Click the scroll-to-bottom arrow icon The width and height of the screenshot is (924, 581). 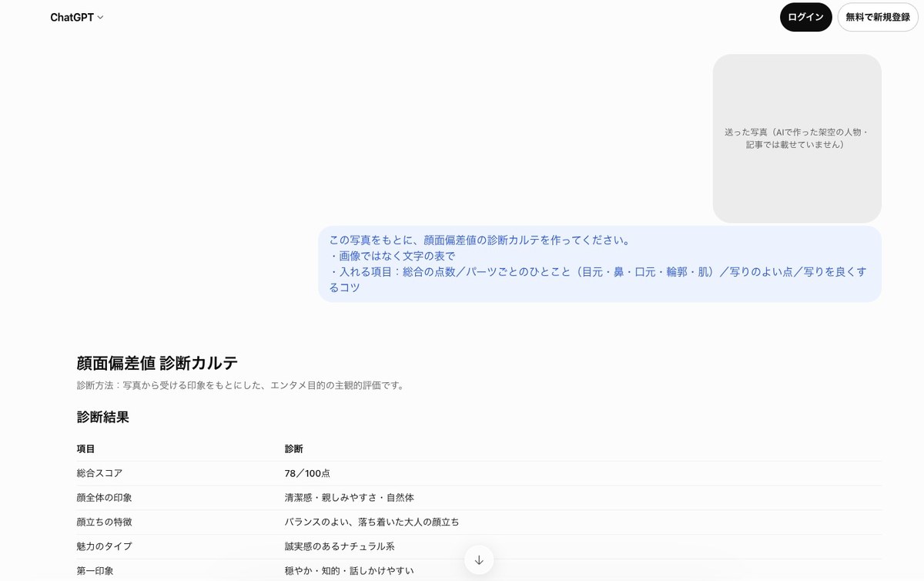click(x=479, y=560)
